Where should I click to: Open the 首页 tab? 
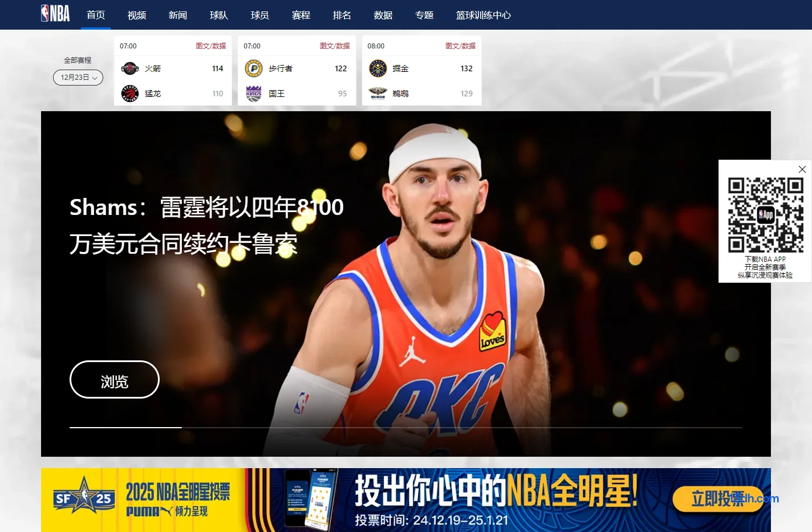click(96, 15)
